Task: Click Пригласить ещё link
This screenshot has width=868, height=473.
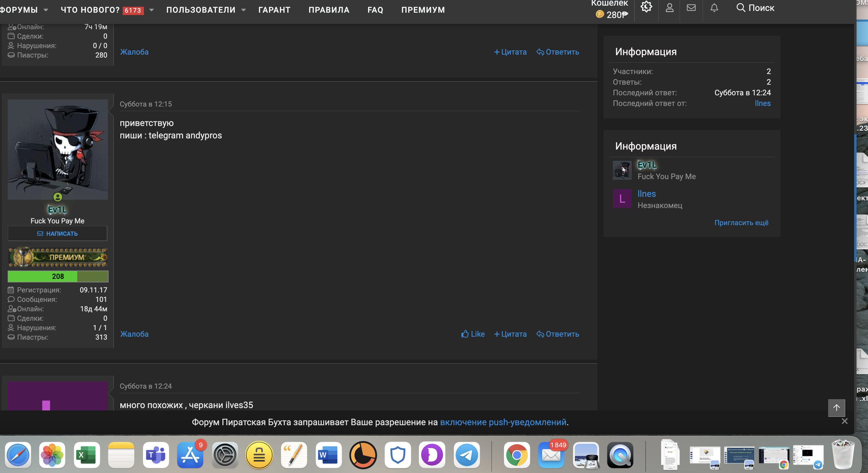Action: point(741,222)
